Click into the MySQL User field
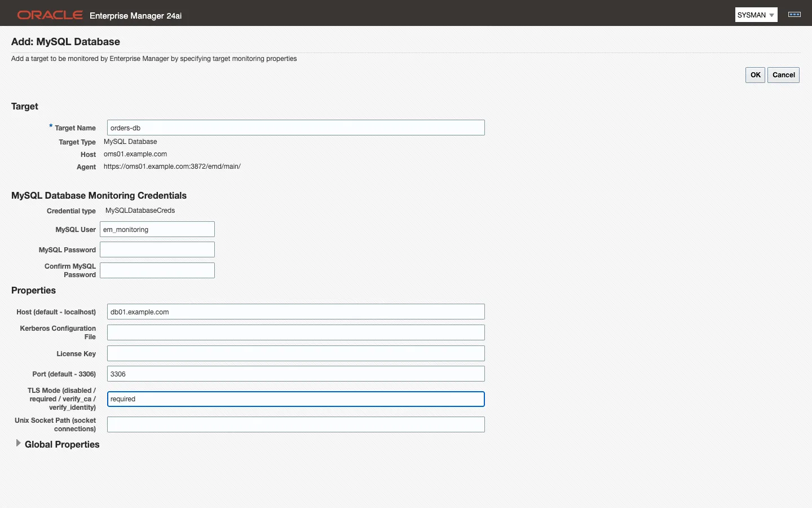Viewport: 812px width, 508px height. tap(157, 229)
